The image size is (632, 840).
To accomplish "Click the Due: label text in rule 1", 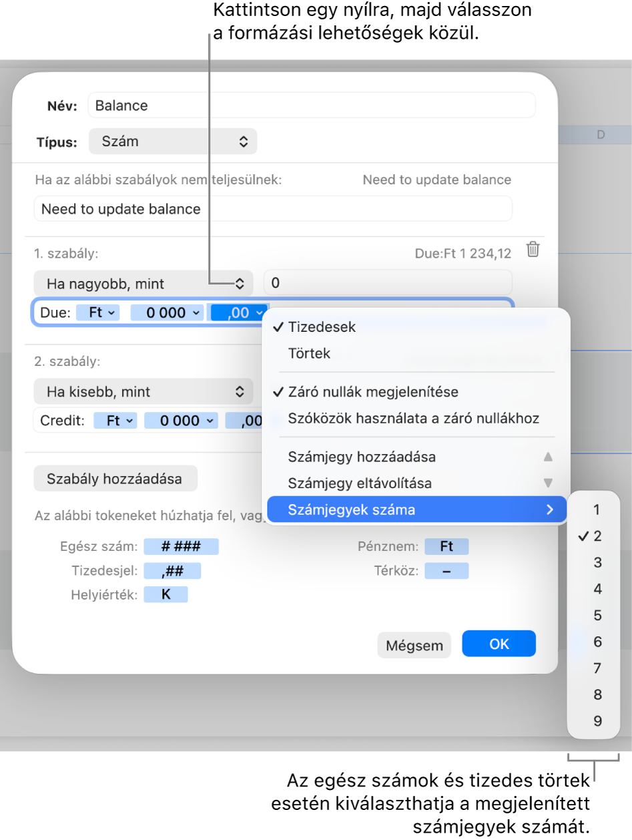I will tap(55, 312).
